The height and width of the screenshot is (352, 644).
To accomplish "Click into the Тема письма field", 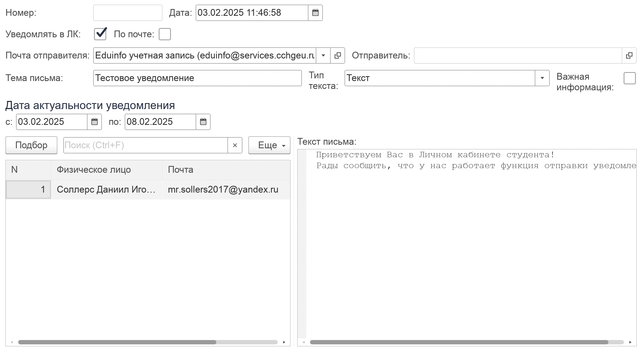I will tap(197, 78).
